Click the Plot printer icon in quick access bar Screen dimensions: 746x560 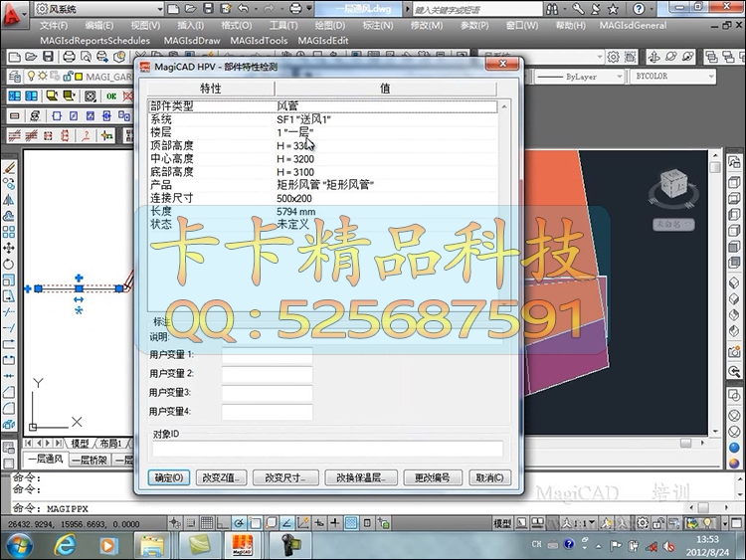(x=295, y=8)
